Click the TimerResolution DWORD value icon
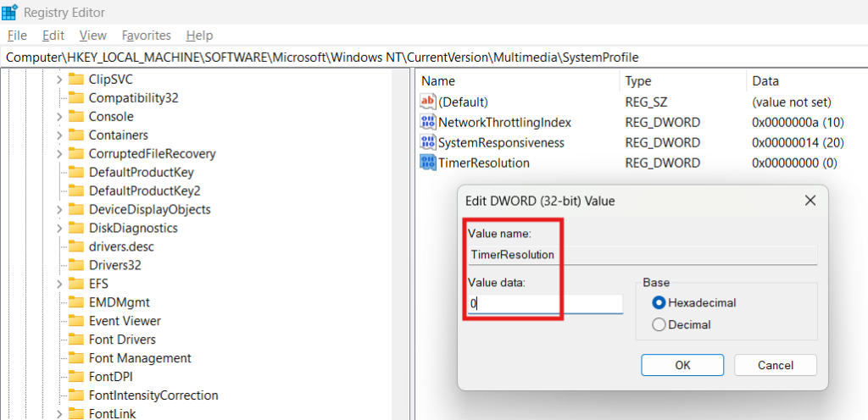 [428, 163]
